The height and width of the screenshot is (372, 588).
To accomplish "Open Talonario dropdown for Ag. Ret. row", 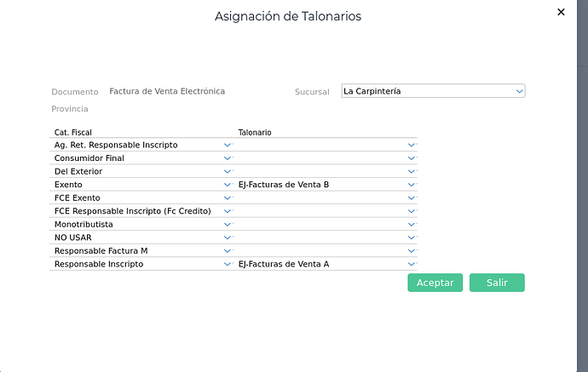I will [411, 146].
